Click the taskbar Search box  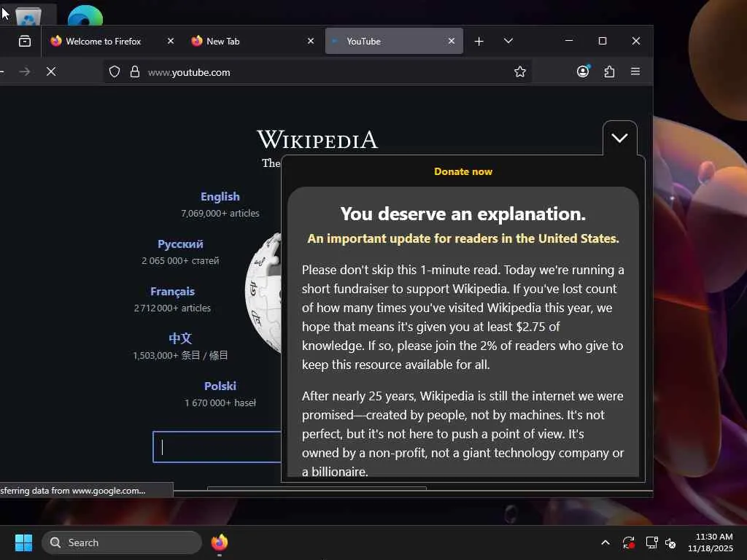pyautogui.click(x=122, y=542)
